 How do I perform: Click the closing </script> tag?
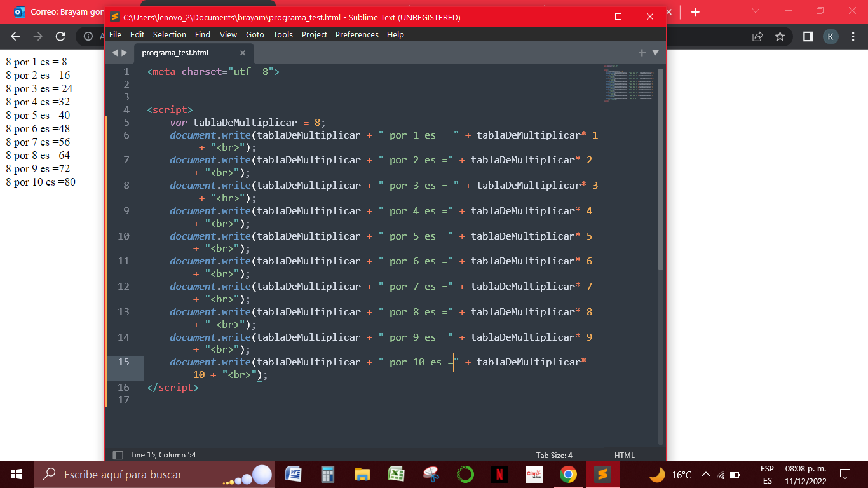coord(172,387)
